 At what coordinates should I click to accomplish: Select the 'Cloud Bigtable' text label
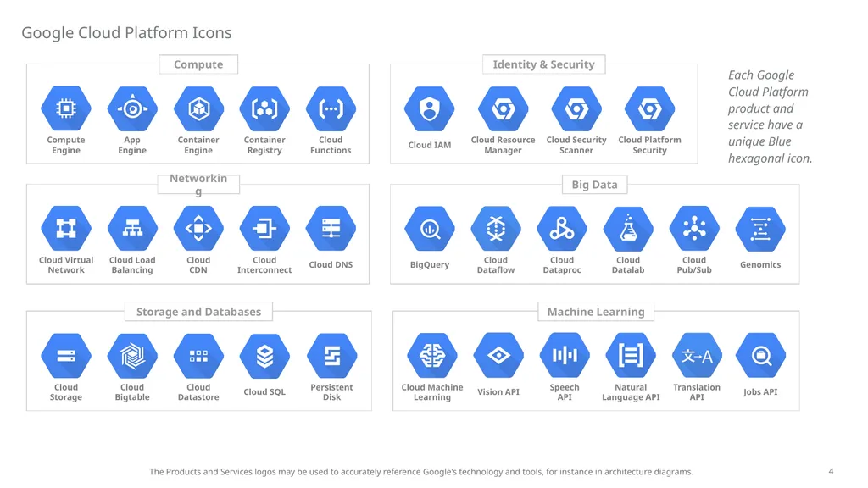(132, 392)
